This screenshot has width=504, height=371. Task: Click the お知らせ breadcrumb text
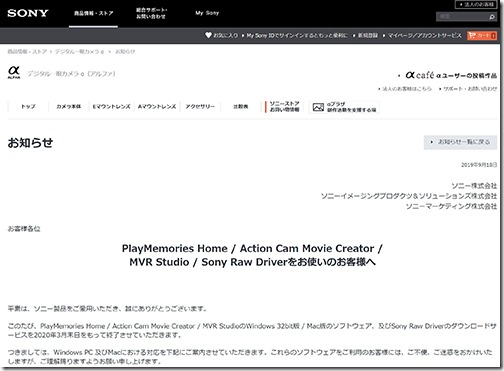click(x=125, y=52)
